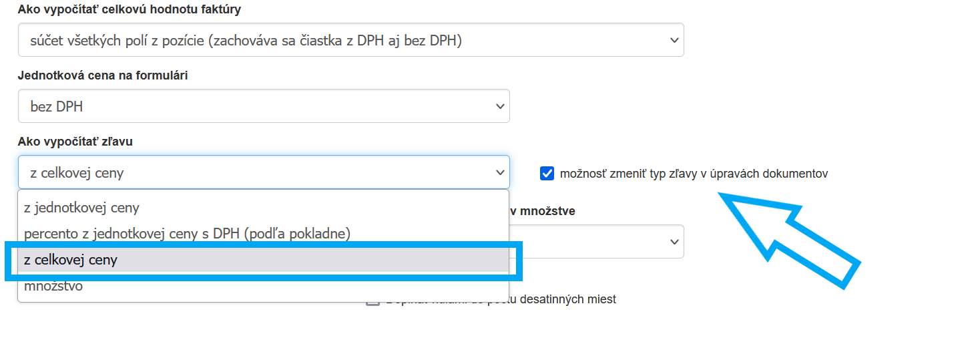Click the chevron on the discount calculation dropdown

click(500, 172)
